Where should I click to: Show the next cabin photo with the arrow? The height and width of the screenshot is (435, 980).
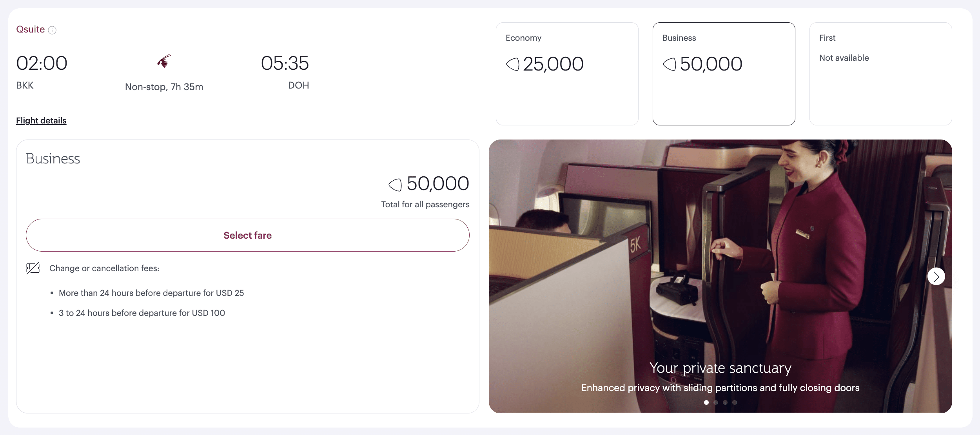tap(936, 277)
